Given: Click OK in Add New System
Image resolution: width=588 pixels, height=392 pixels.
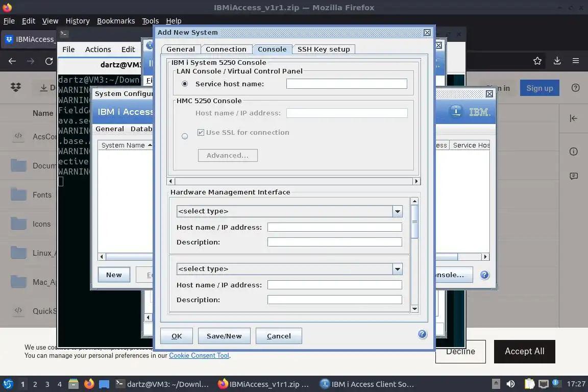Looking at the screenshot, I should tap(177, 336).
